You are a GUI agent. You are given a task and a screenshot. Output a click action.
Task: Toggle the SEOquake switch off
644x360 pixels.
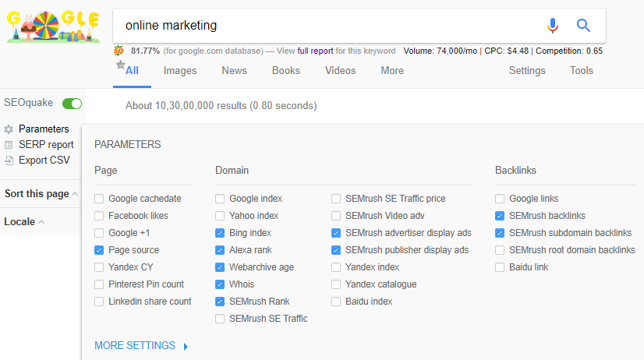click(72, 104)
